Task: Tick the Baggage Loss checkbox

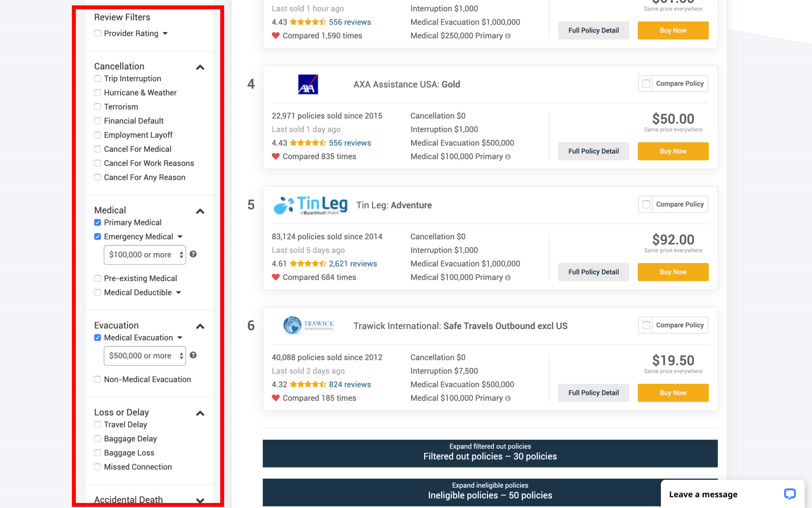Action: [98, 453]
